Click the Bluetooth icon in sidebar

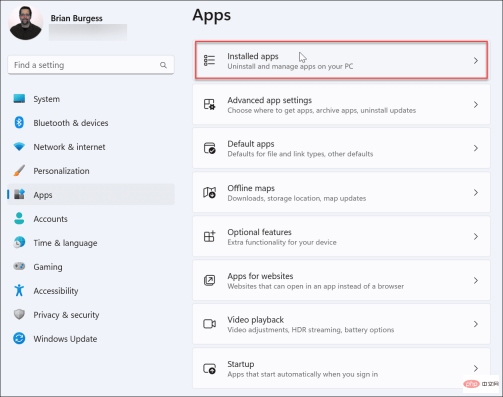click(x=19, y=123)
